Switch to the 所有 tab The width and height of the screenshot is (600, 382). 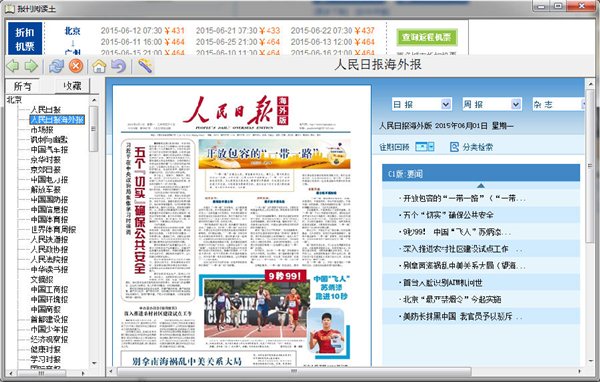[22, 87]
